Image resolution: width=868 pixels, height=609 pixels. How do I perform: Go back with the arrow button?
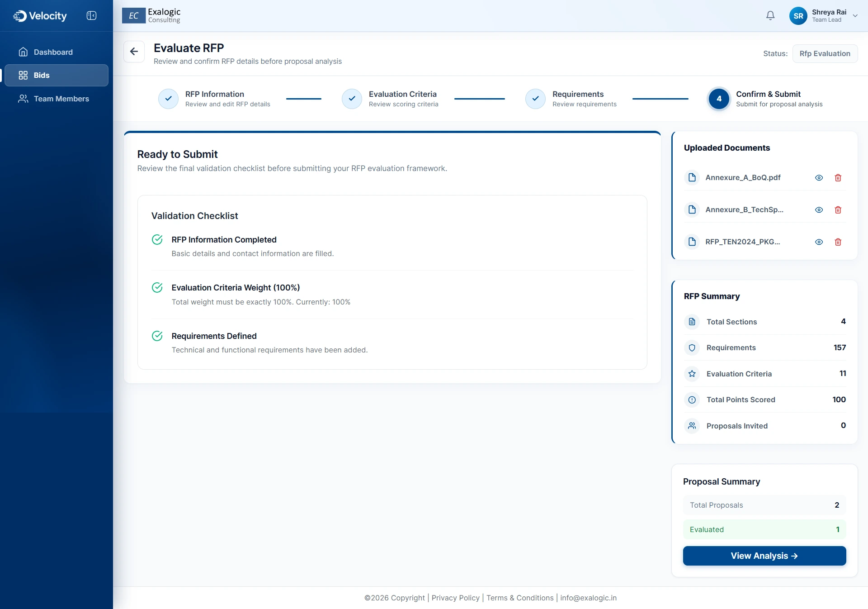point(134,52)
